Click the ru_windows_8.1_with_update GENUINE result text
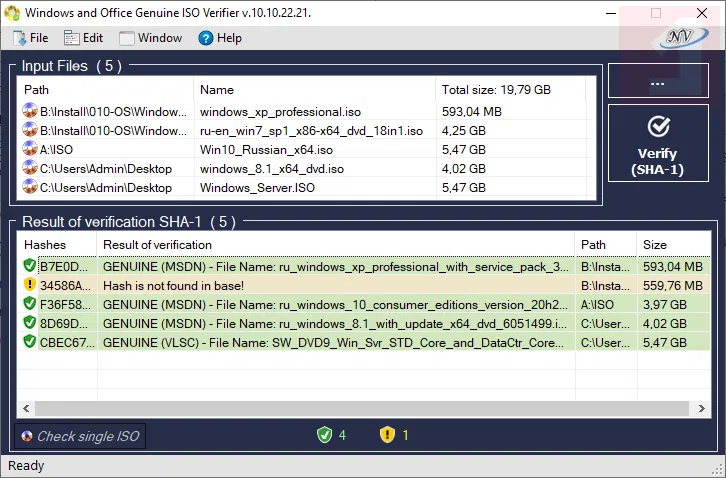 [335, 324]
